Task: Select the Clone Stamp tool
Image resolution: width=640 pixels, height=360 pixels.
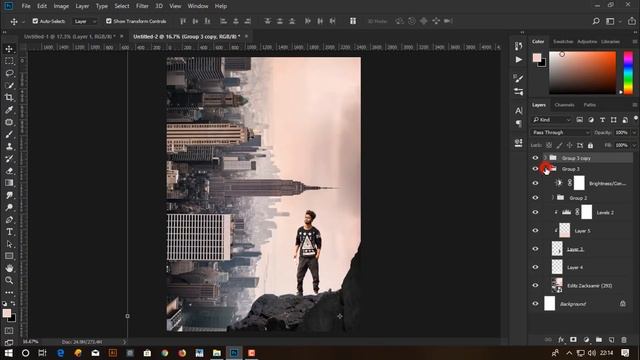Action: point(9,147)
